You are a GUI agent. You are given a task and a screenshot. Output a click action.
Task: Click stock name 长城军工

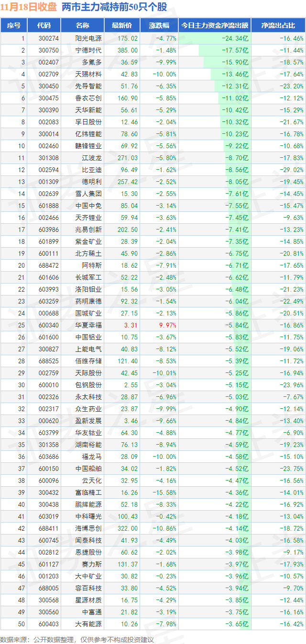88,277
